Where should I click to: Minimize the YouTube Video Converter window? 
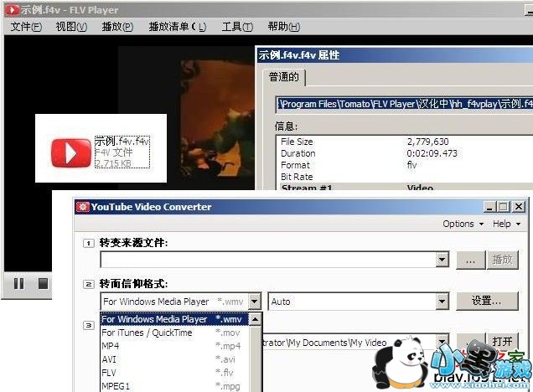[x=489, y=207]
